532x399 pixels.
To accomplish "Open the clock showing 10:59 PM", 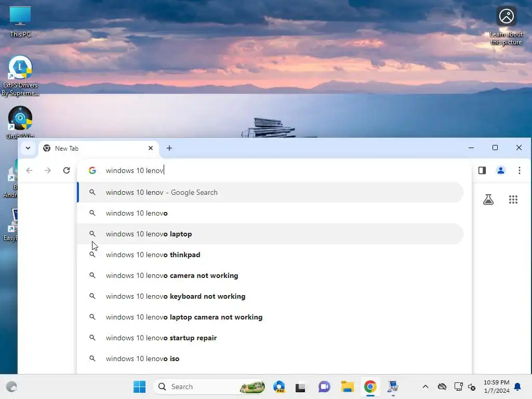I will [x=496, y=387].
